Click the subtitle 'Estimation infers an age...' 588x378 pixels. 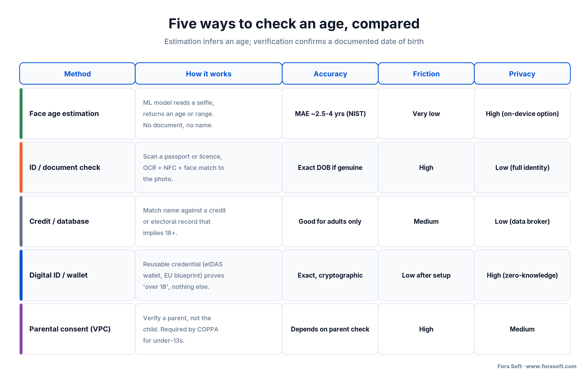tap(294, 41)
